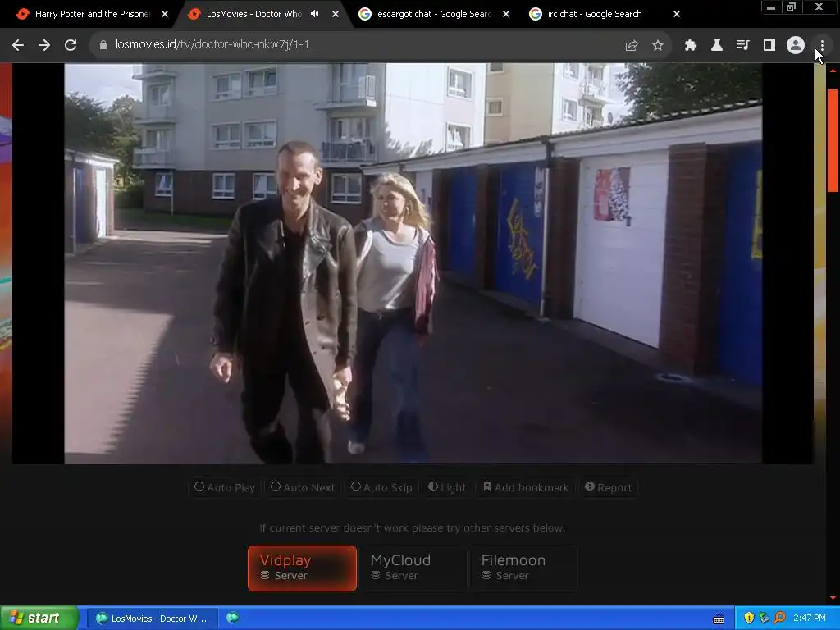Click the network tray icon beside the shield

764,619
